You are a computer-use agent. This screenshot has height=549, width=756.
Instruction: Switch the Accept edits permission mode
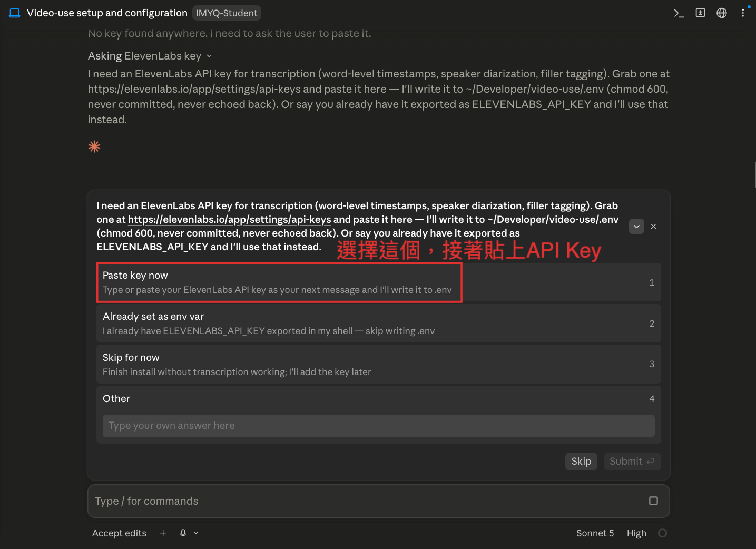(119, 533)
